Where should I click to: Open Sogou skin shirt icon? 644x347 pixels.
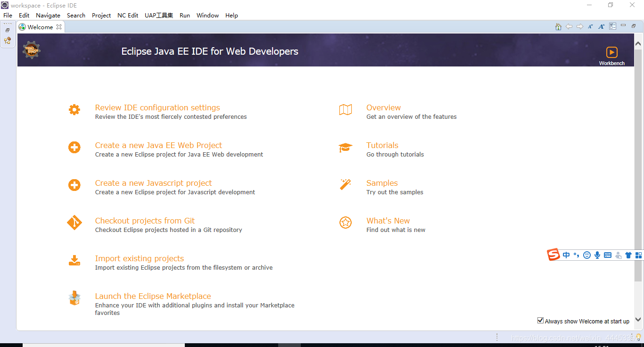pyautogui.click(x=628, y=255)
